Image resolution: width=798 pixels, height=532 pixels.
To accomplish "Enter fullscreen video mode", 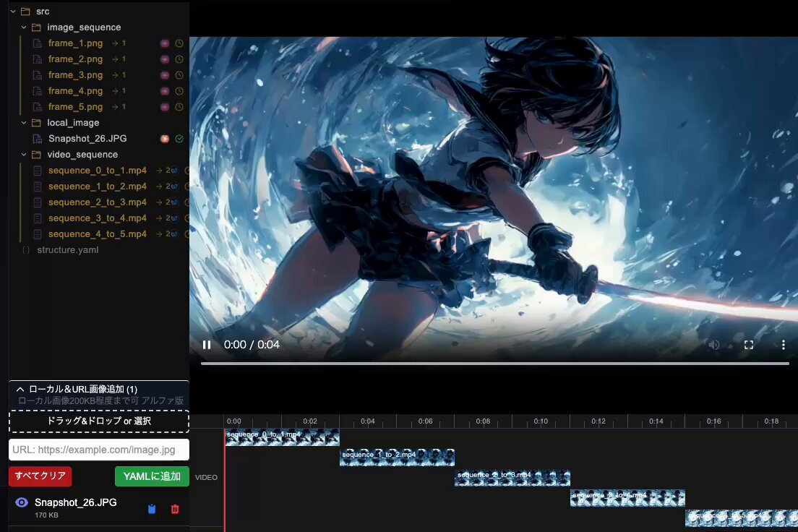I will (x=749, y=345).
